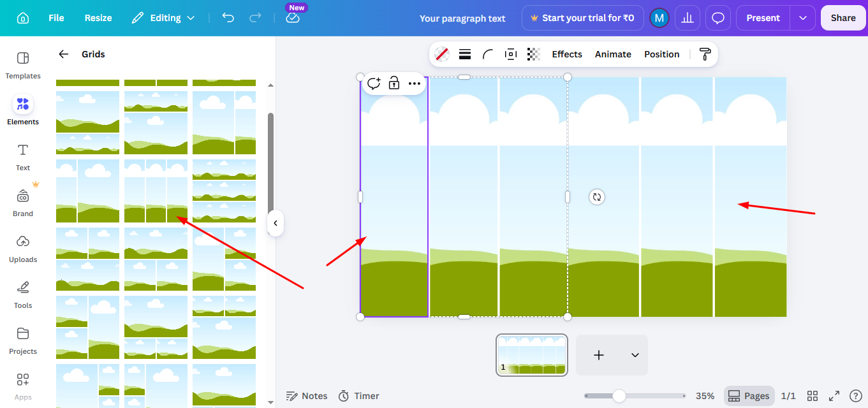Screen dimensions: 868x408
Task: Click the cloud save status icon
Action: [293, 18]
